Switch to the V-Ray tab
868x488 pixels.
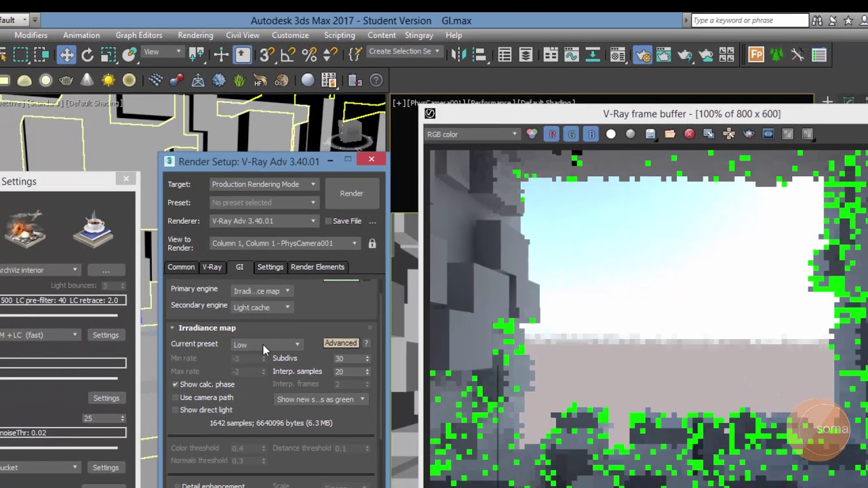(212, 267)
